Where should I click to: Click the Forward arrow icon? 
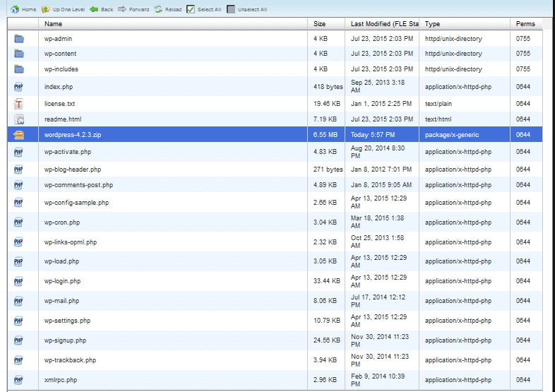coord(122,9)
